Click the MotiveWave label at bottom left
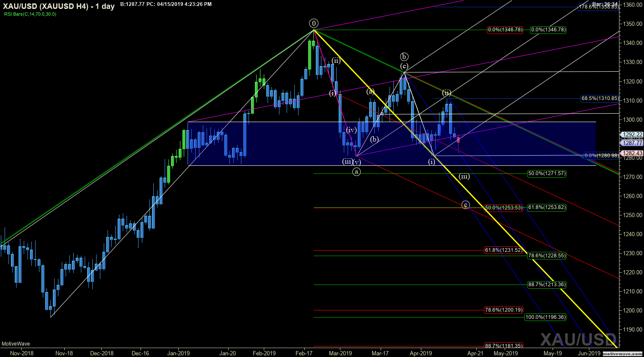This screenshot has width=644, height=357. pyautogui.click(x=16, y=344)
